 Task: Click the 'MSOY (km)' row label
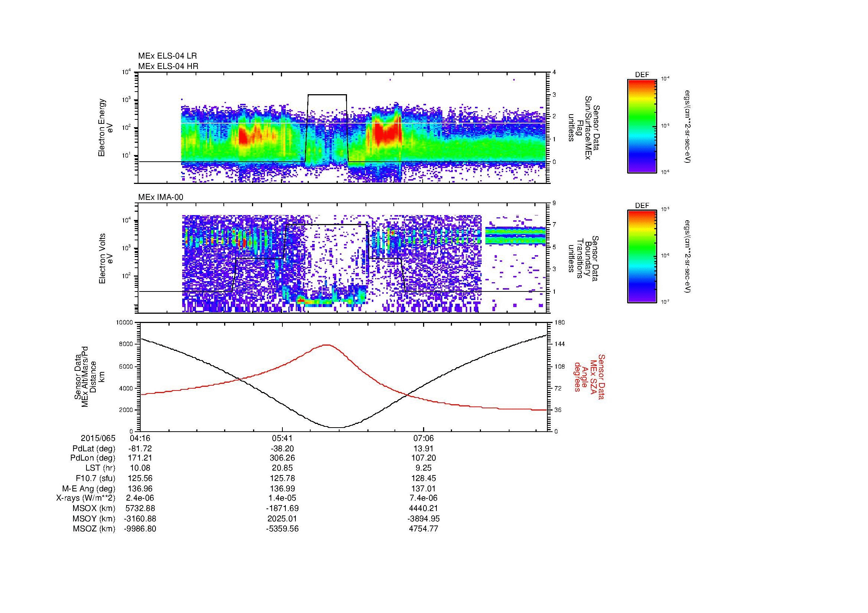tap(94, 518)
